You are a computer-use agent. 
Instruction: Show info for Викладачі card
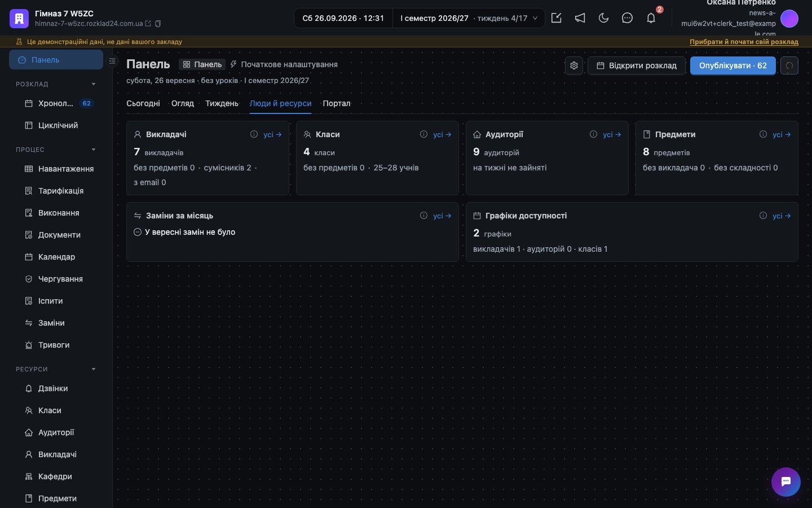tap(254, 134)
